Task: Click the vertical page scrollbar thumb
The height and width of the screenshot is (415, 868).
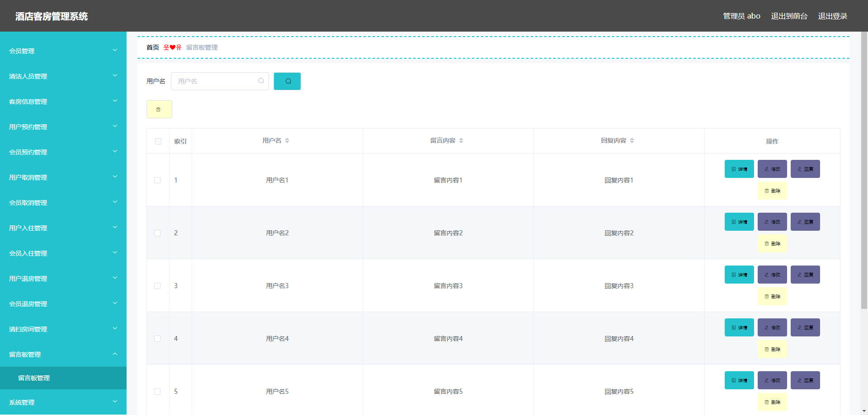Action: click(x=864, y=170)
